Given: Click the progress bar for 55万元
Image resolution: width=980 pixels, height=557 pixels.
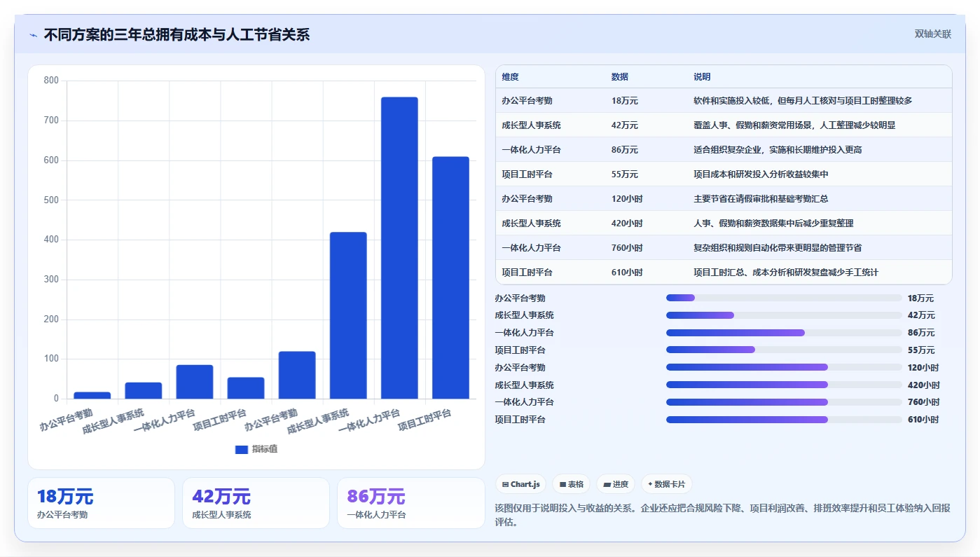Looking at the screenshot, I should click(784, 350).
